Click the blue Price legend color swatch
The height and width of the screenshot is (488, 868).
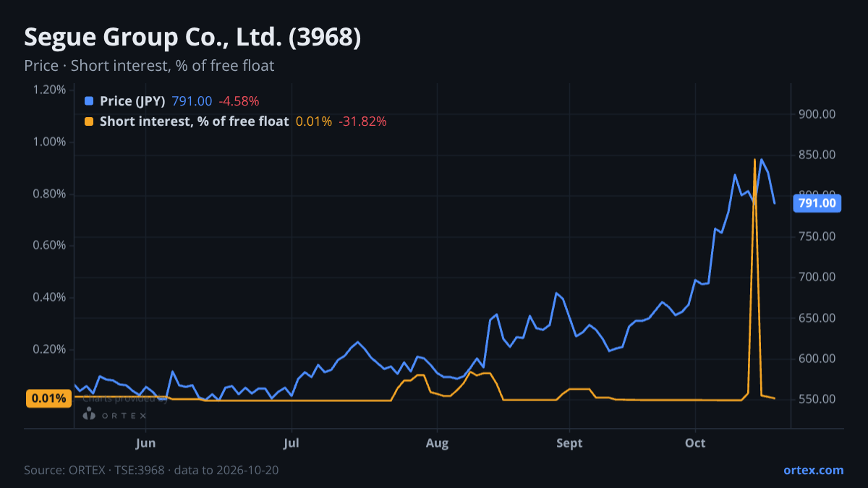[x=89, y=101]
